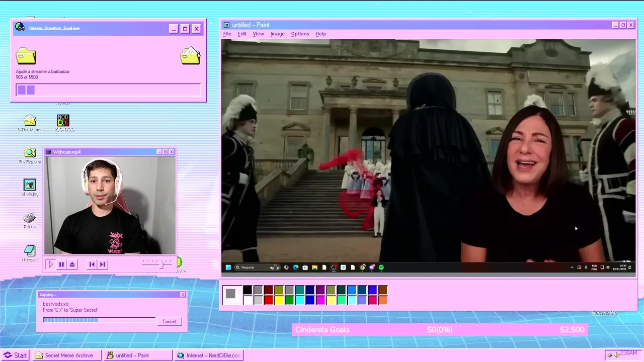The image size is (644, 362).
Task: Skip to next track in Webcam player
Action: point(102,264)
